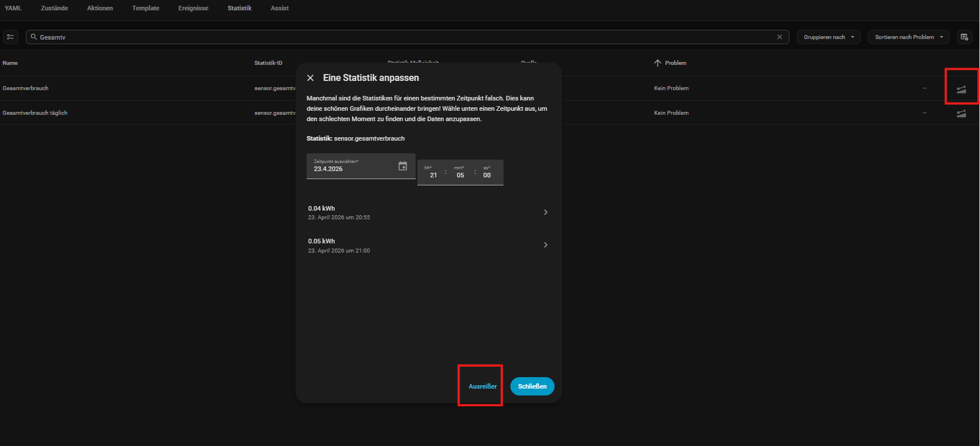
Task: Click adjust-sum icon for Gesamtverbrauch row
Action: (x=961, y=90)
